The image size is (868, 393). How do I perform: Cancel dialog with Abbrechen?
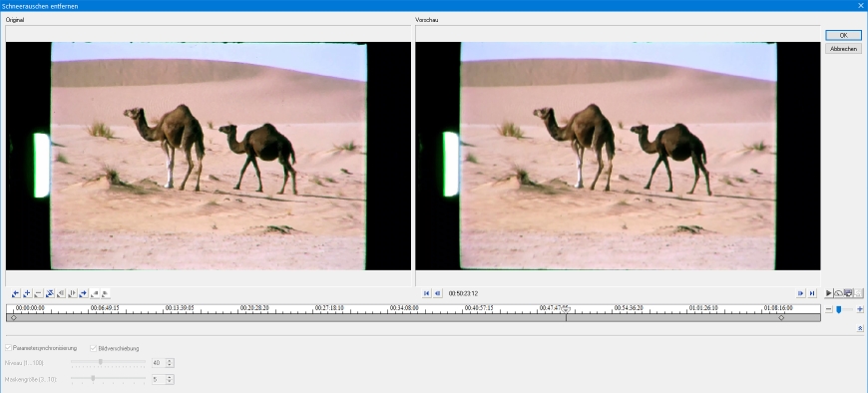(x=843, y=49)
